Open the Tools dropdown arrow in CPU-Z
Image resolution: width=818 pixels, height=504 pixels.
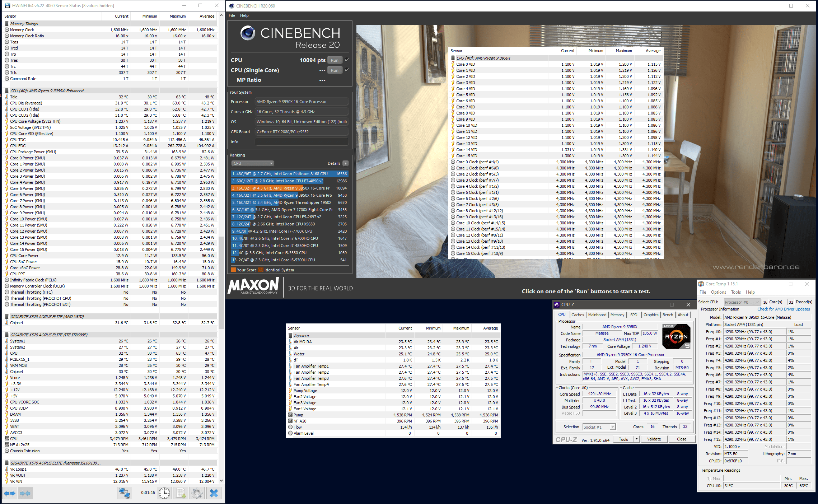click(636, 439)
